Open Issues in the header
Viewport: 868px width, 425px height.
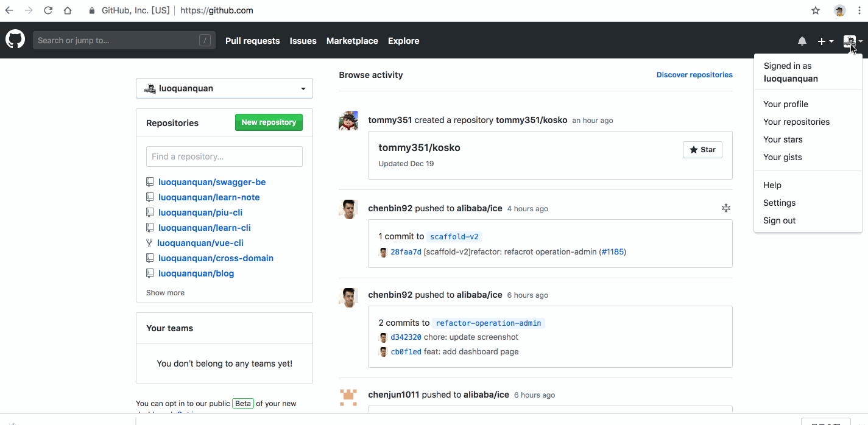[x=303, y=41]
